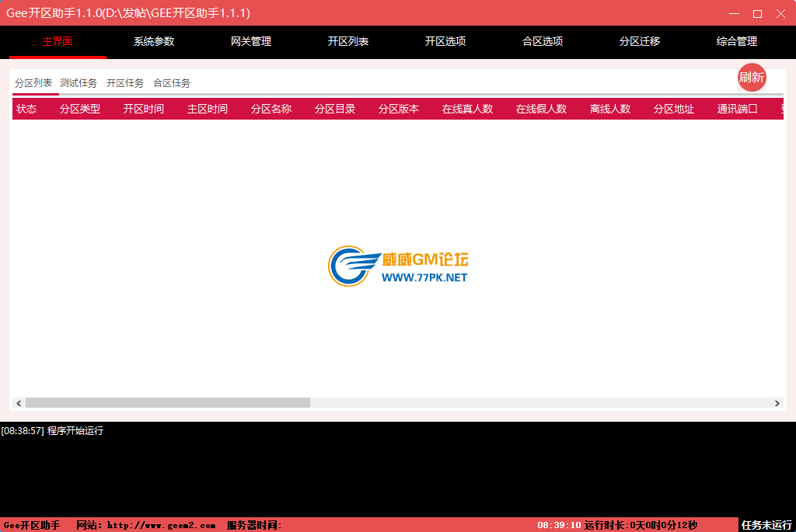
Task: Open the 合区任务 sub-tab
Action: click(x=172, y=83)
